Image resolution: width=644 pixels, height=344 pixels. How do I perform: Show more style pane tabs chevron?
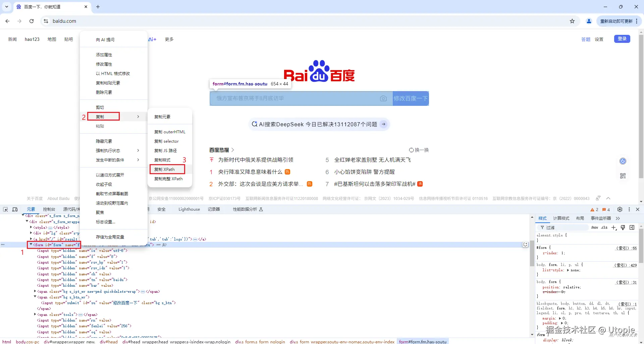[x=618, y=218]
